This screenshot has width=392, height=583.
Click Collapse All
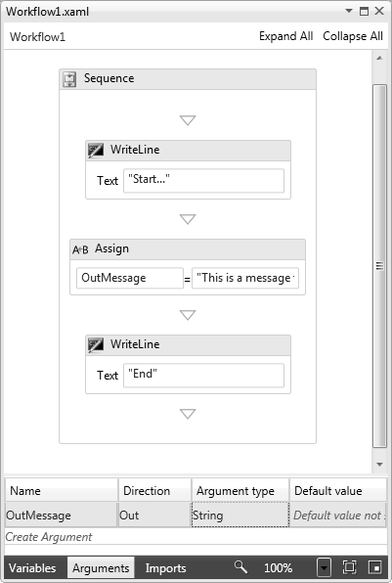[x=353, y=36]
